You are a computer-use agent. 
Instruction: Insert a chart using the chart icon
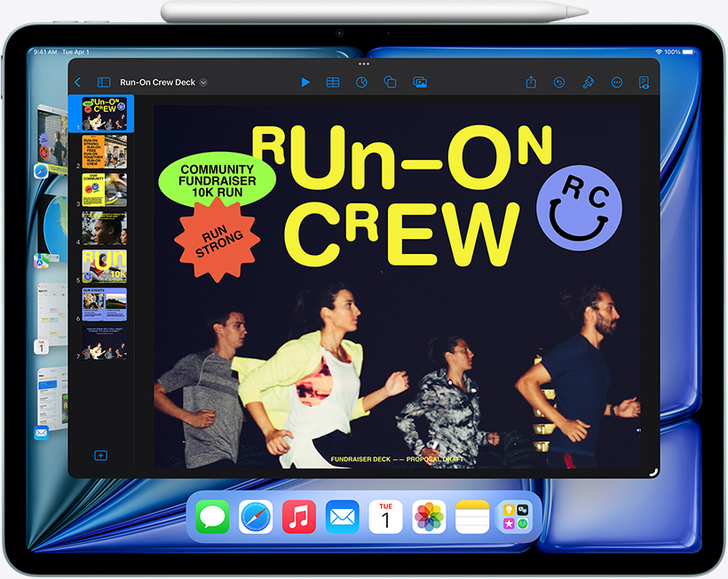pyautogui.click(x=360, y=82)
